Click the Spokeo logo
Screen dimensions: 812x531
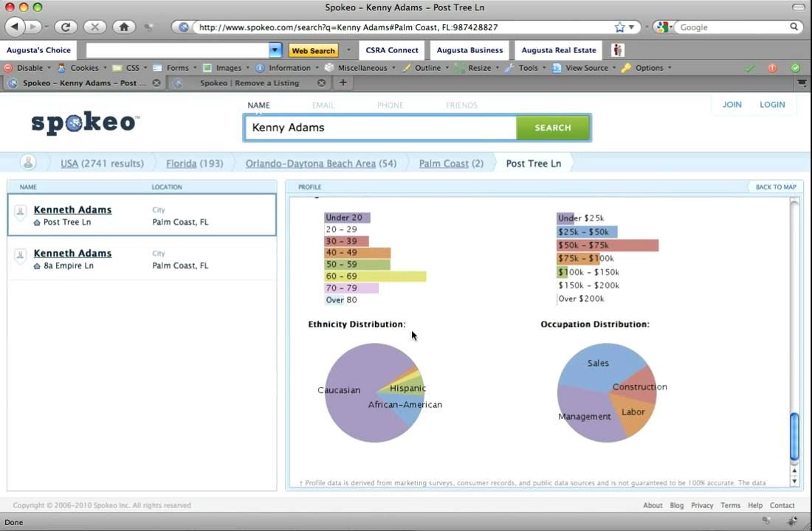click(x=85, y=122)
